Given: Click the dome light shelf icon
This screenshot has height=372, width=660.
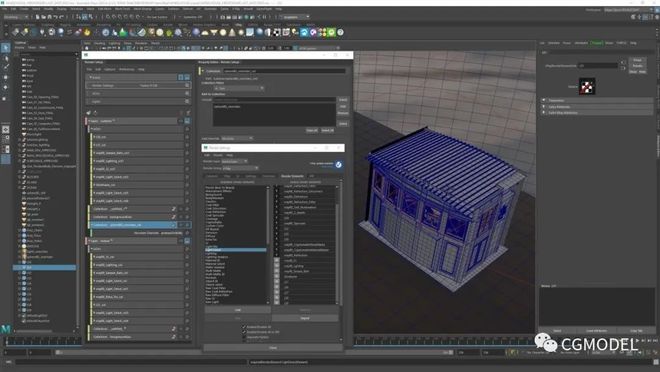Looking at the screenshot, I should (x=205, y=32).
